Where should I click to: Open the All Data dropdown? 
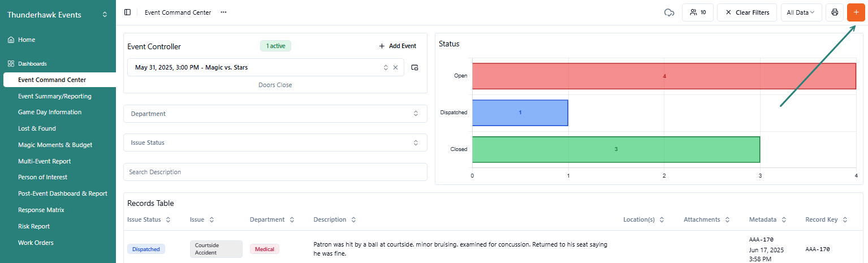coord(801,12)
